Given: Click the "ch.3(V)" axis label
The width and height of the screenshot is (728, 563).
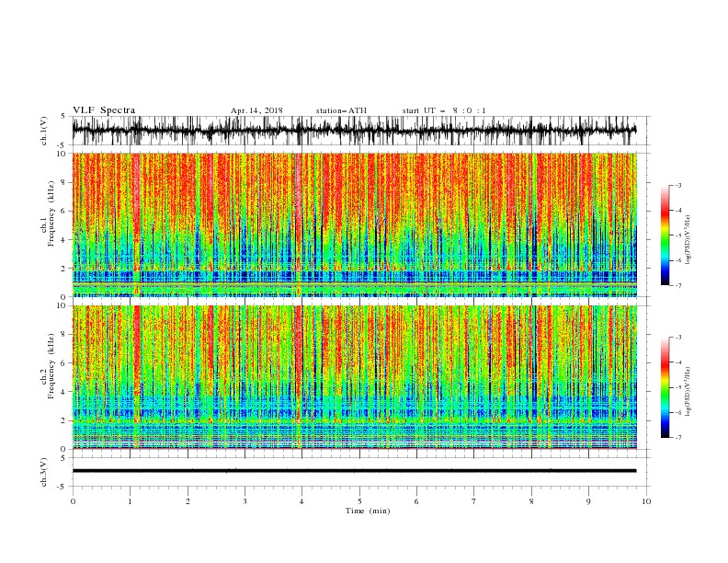Looking at the screenshot, I should [x=43, y=473].
